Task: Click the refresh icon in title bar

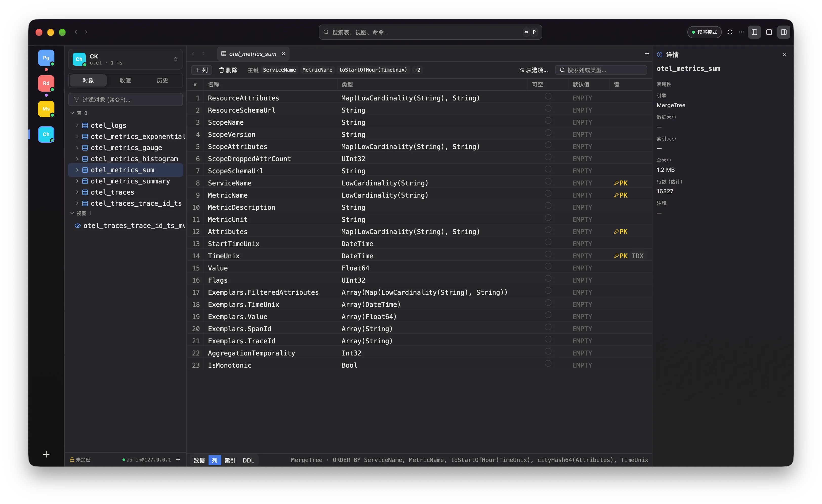Action: coord(730,32)
